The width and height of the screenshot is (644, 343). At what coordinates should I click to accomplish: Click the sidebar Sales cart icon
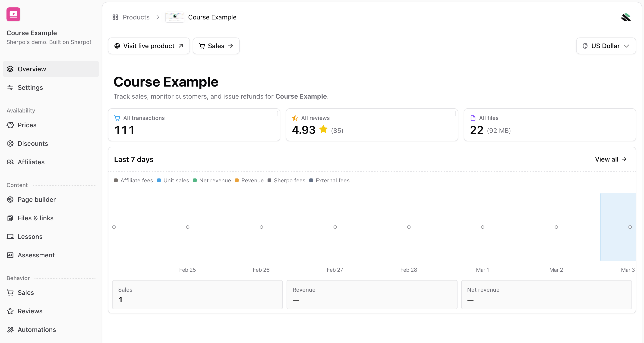click(10, 293)
